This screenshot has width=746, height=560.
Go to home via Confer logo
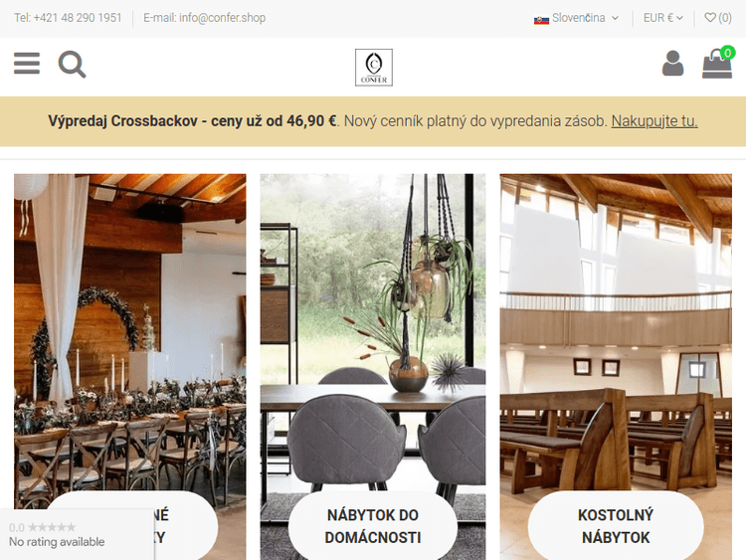(374, 68)
